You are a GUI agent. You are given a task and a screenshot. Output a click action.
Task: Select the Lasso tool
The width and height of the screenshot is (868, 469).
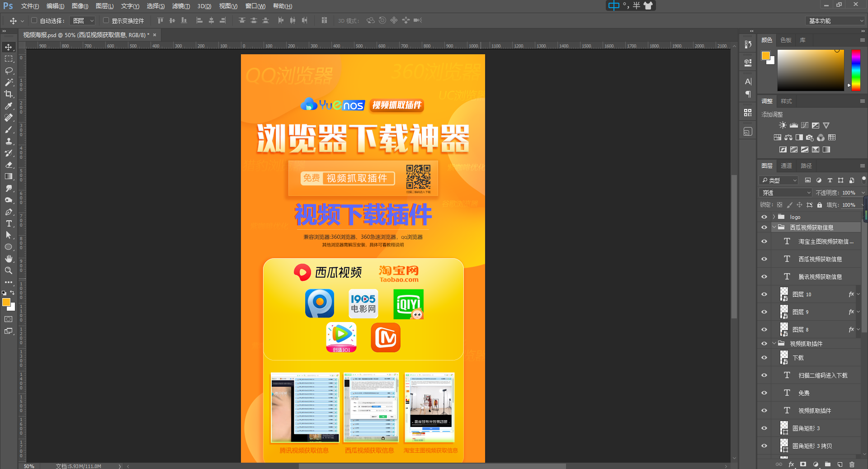9,71
